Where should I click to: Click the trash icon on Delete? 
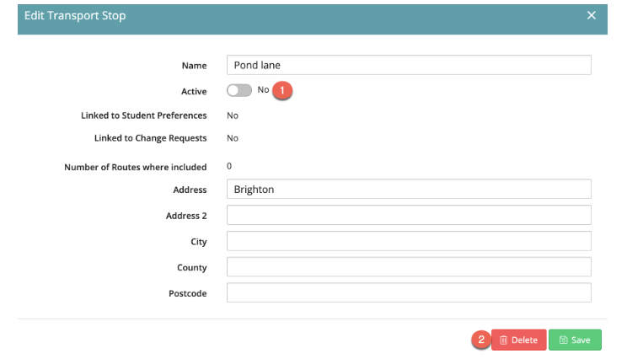coord(503,340)
